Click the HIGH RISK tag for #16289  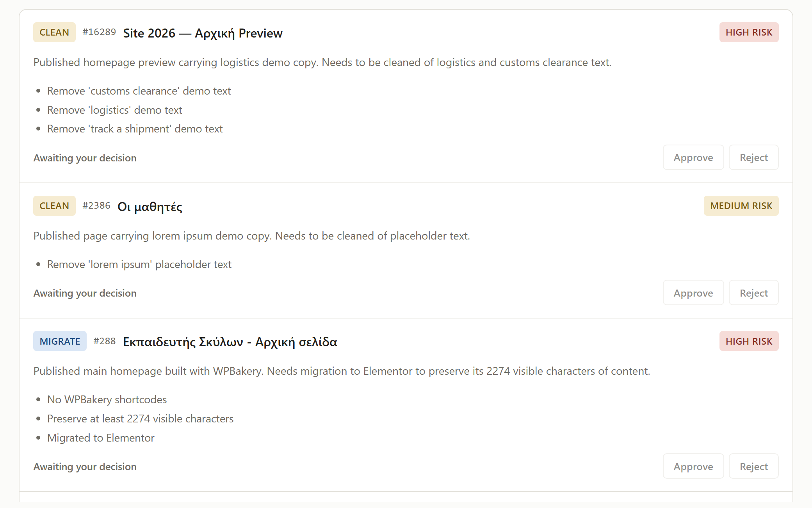(x=749, y=32)
